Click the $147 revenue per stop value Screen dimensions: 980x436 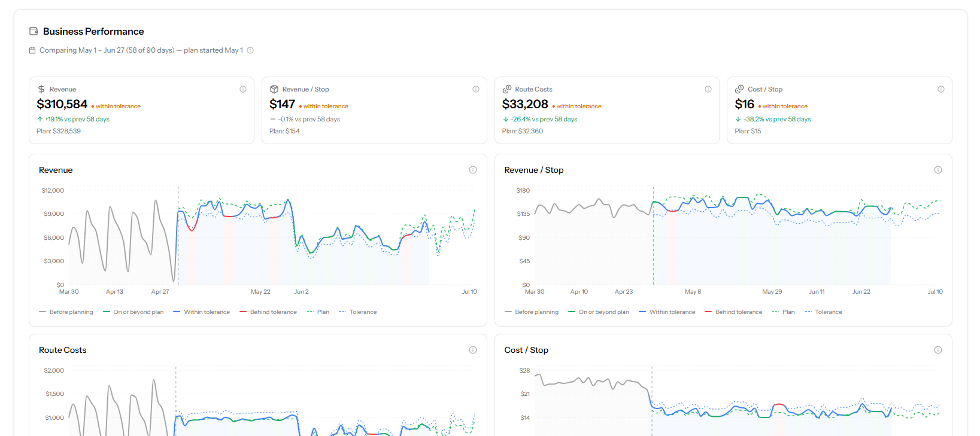click(x=283, y=104)
